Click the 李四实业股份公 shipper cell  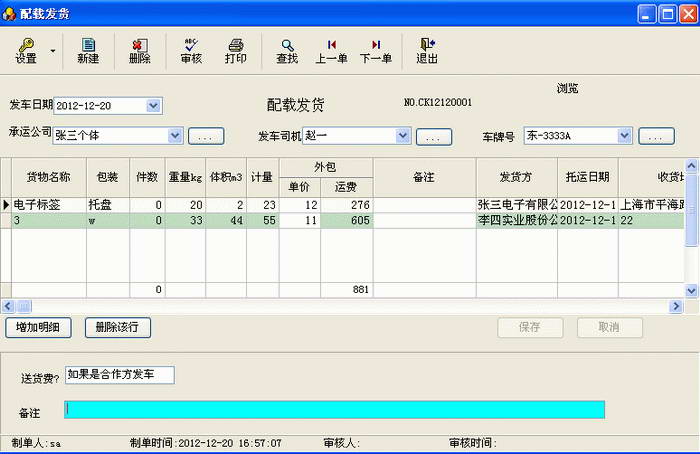[x=517, y=221]
